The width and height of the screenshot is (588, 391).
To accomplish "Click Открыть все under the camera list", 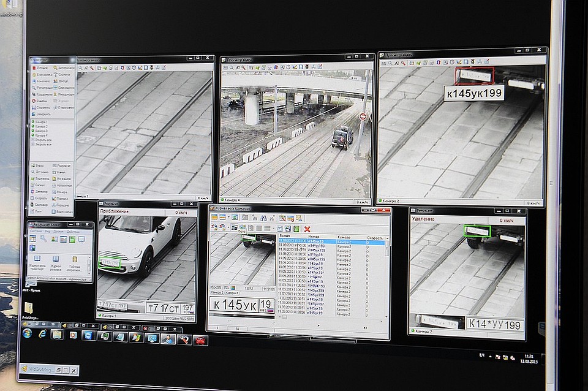I will pos(42,140).
